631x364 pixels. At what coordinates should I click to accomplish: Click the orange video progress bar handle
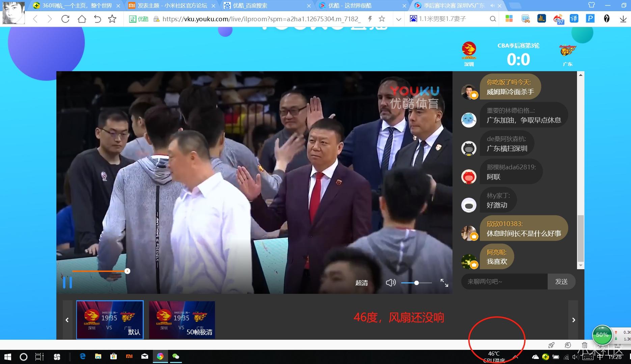coord(127,271)
